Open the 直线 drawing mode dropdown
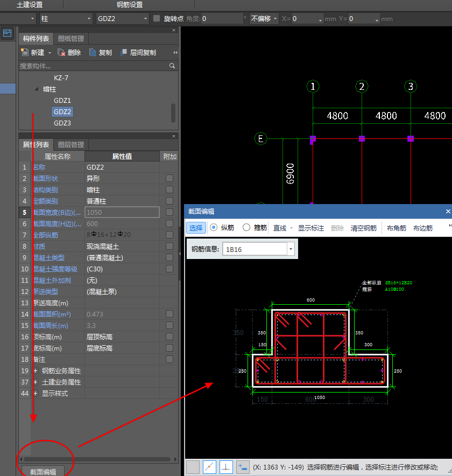Image resolution: width=452 pixels, height=476 pixels. (291, 228)
